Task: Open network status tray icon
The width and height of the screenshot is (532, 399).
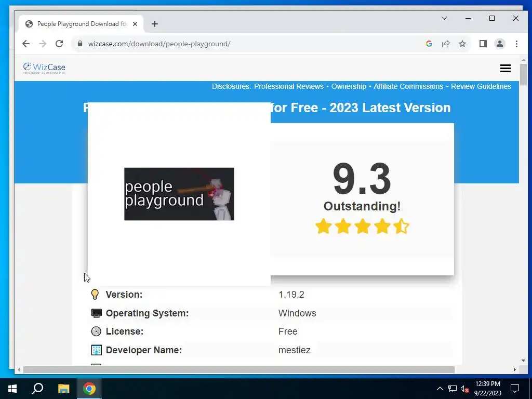Action: (x=453, y=389)
